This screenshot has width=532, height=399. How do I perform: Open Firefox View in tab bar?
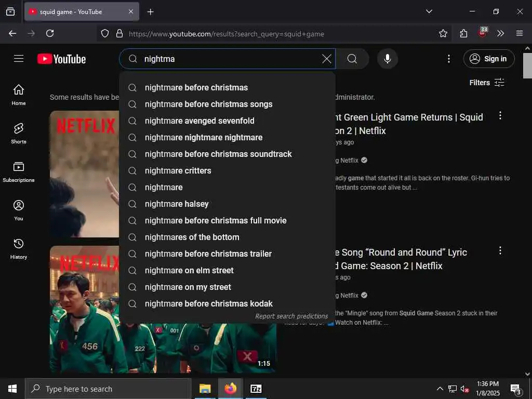pos(10,11)
